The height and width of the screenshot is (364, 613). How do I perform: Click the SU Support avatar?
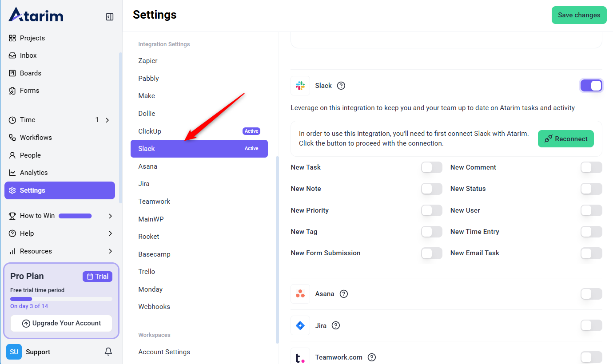(14, 352)
